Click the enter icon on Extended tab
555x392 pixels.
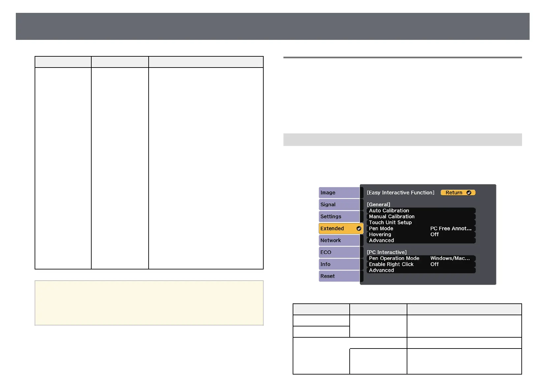(x=359, y=228)
